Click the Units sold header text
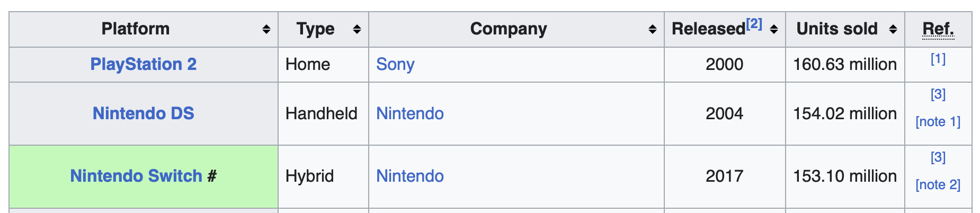The width and height of the screenshot is (980, 213). pyautogui.click(x=837, y=29)
